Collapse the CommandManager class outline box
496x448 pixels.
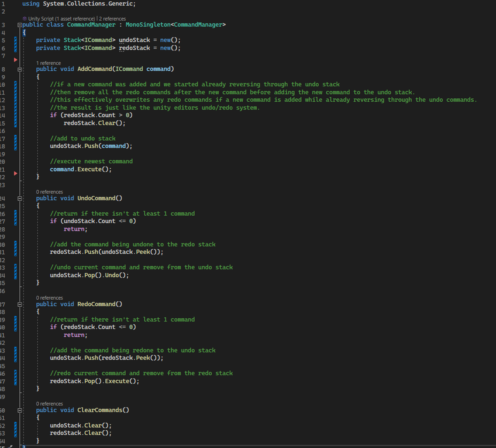pos(19,25)
